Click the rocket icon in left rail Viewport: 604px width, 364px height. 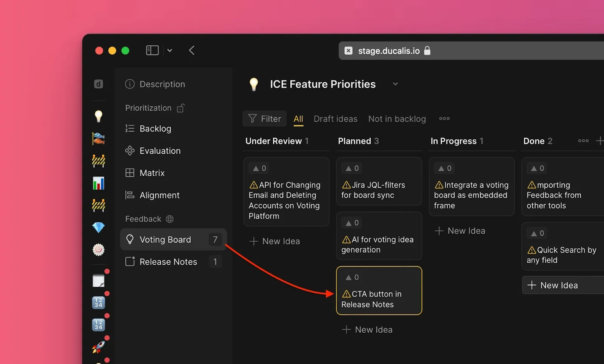pyautogui.click(x=99, y=347)
